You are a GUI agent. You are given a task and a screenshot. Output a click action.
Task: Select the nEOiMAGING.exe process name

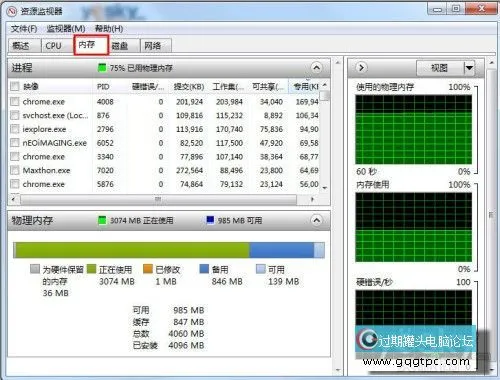[55, 143]
